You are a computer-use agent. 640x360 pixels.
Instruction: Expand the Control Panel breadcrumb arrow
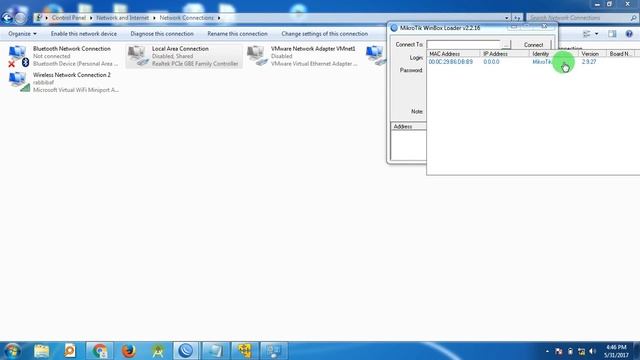tap(91, 18)
